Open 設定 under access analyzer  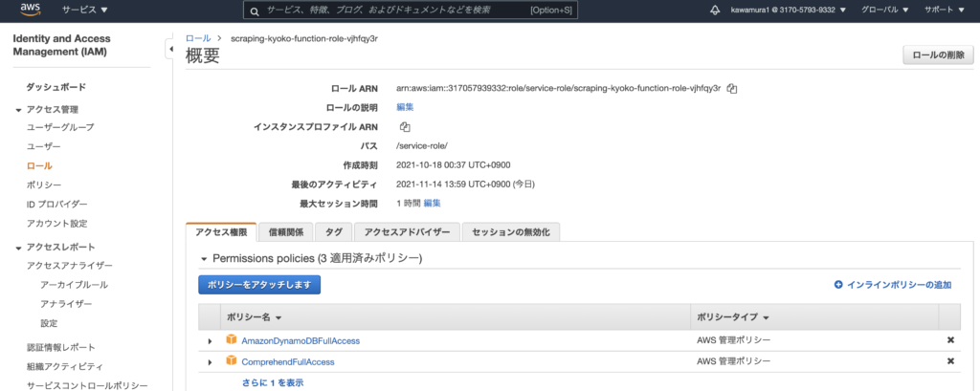[x=49, y=323]
